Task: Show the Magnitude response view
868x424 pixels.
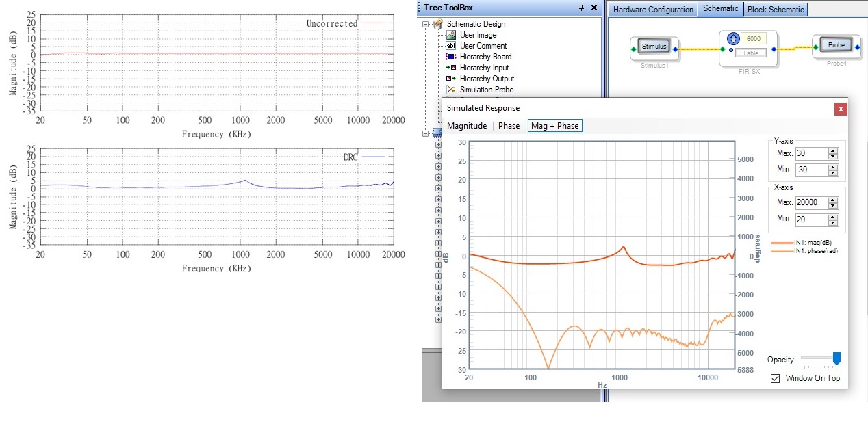Action: pos(467,126)
